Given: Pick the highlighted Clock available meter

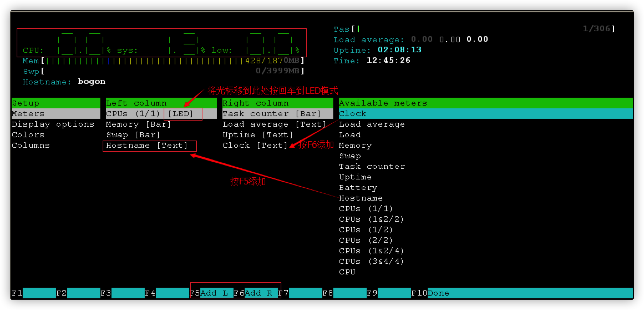Looking at the screenshot, I should pos(353,114).
